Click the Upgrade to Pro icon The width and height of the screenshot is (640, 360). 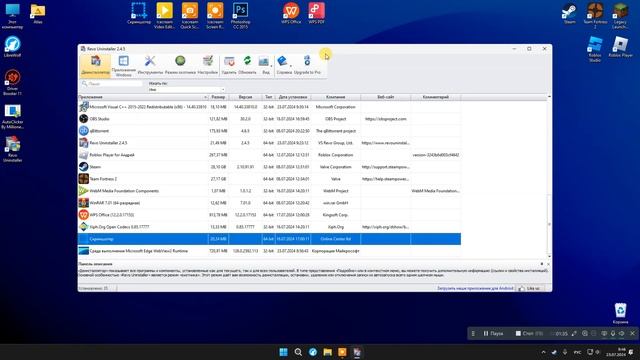pos(307,65)
